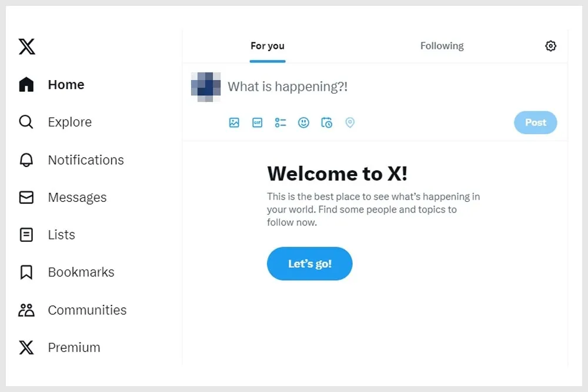
Task: Open timeline settings gear icon
Action: click(x=550, y=46)
